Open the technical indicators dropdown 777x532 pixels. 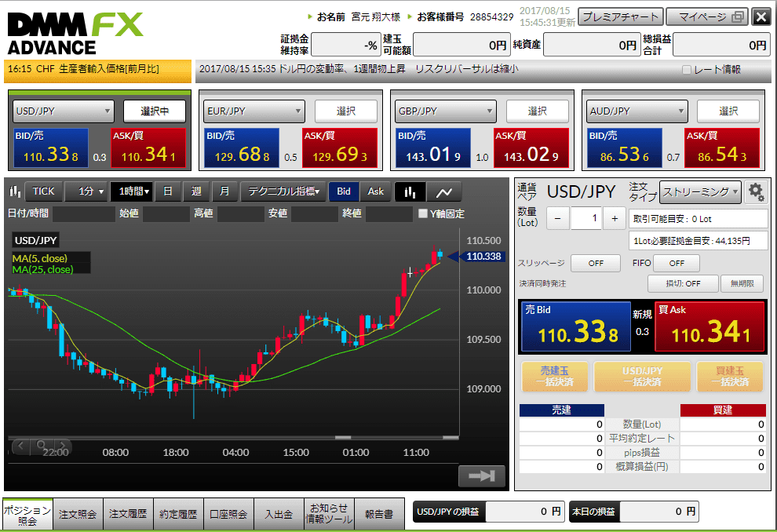[283, 191]
